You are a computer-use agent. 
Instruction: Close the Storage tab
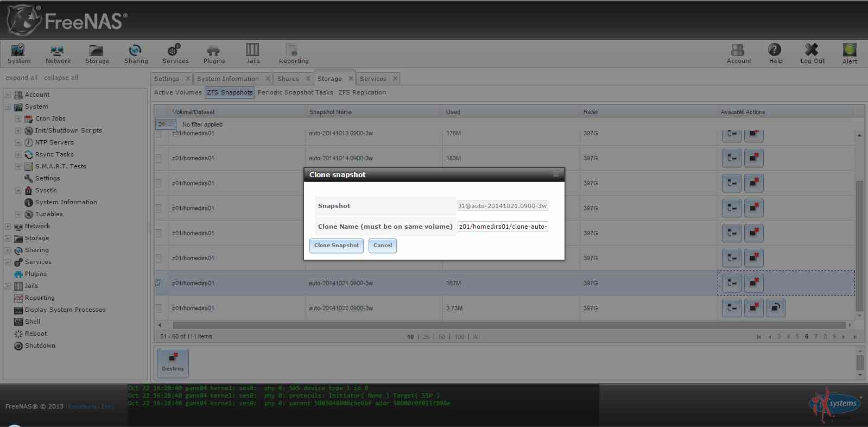click(x=351, y=79)
